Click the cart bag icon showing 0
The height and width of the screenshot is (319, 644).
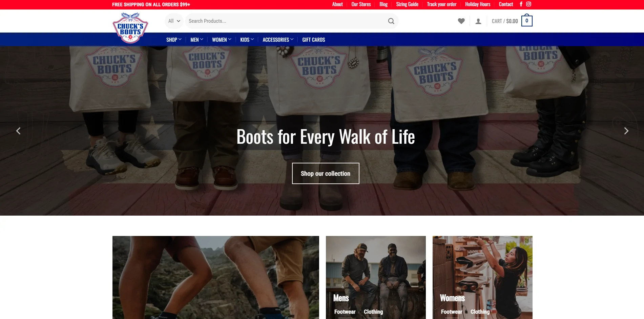[x=526, y=21]
